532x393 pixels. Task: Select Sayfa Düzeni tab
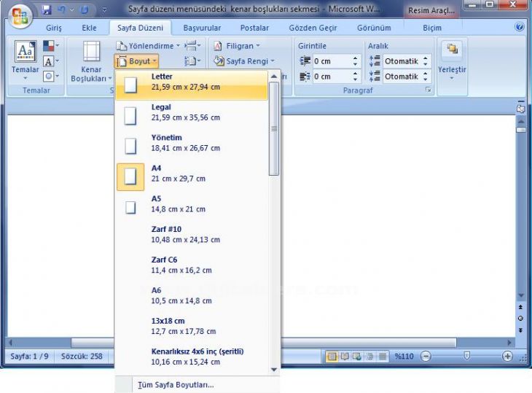pyautogui.click(x=140, y=28)
